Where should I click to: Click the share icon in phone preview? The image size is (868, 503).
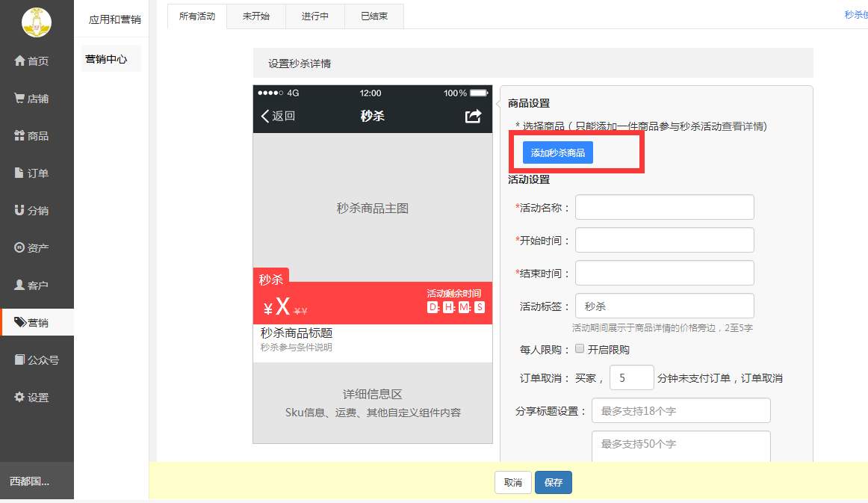click(473, 116)
